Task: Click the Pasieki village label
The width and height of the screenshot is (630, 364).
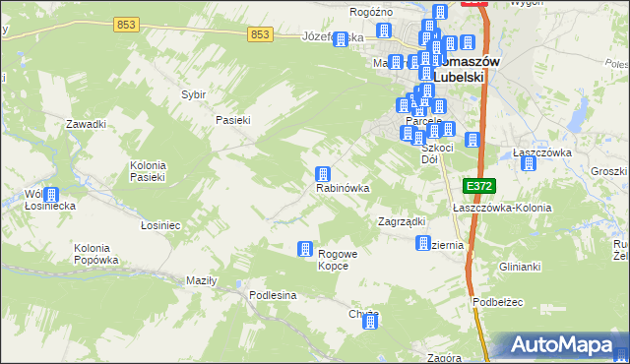Action: pyautogui.click(x=233, y=120)
